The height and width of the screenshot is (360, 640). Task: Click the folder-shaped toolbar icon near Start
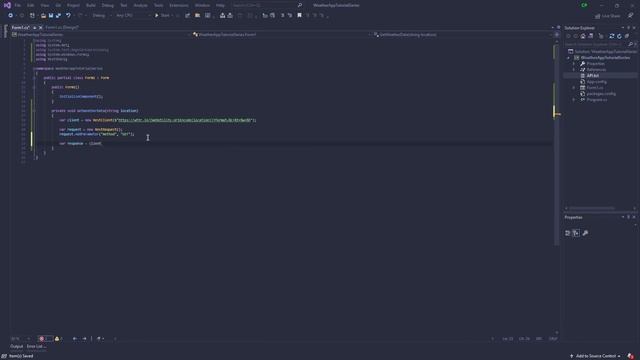(x=198, y=16)
